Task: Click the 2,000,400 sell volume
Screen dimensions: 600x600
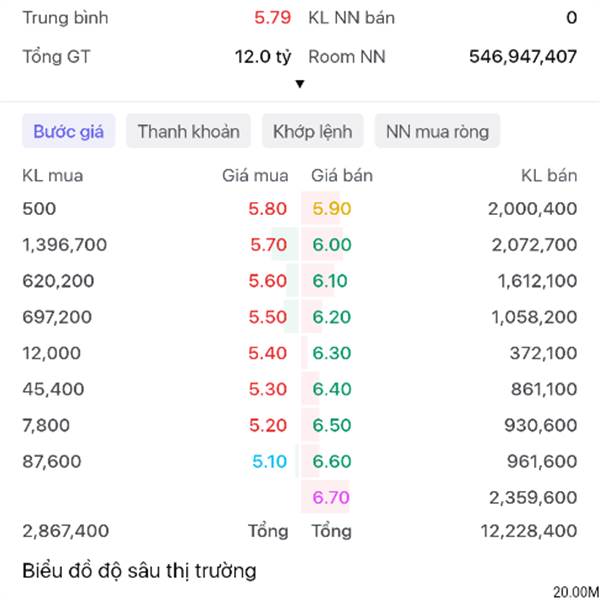Action: pyautogui.click(x=532, y=209)
